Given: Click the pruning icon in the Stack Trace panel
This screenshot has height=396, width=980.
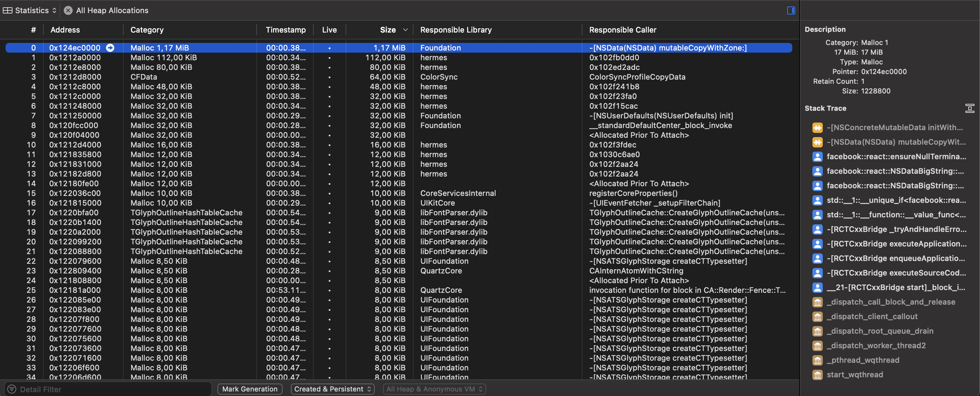Looking at the screenshot, I should pyautogui.click(x=970, y=108).
